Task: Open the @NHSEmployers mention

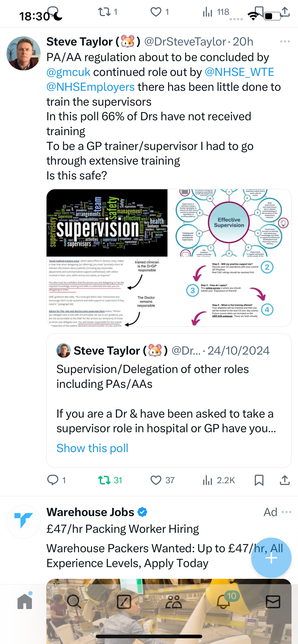Action: pos(91,87)
